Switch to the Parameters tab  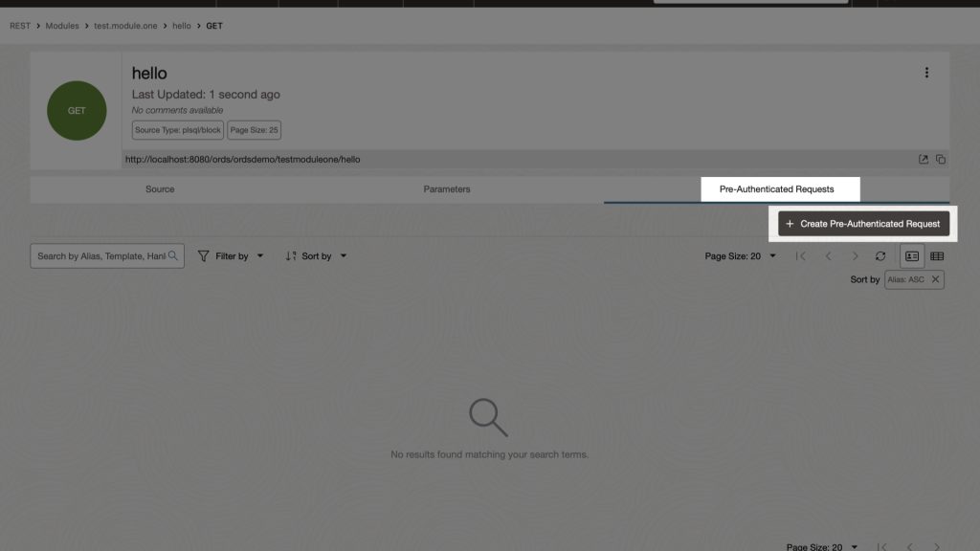pos(446,189)
